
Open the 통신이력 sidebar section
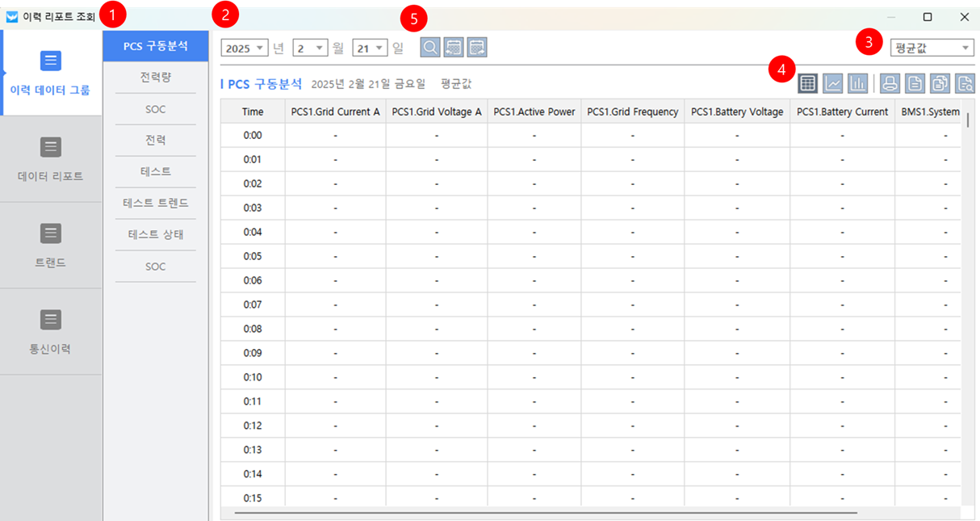point(51,331)
